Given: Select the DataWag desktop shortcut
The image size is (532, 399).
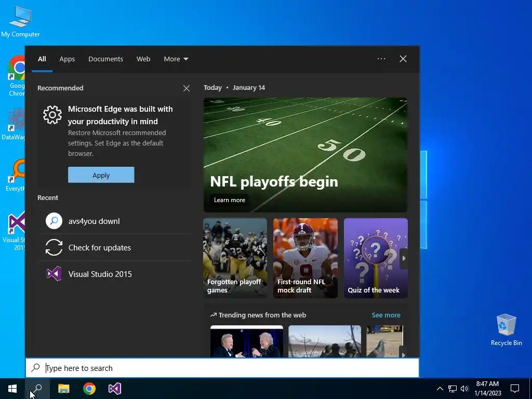Looking at the screenshot, I should coord(14,125).
